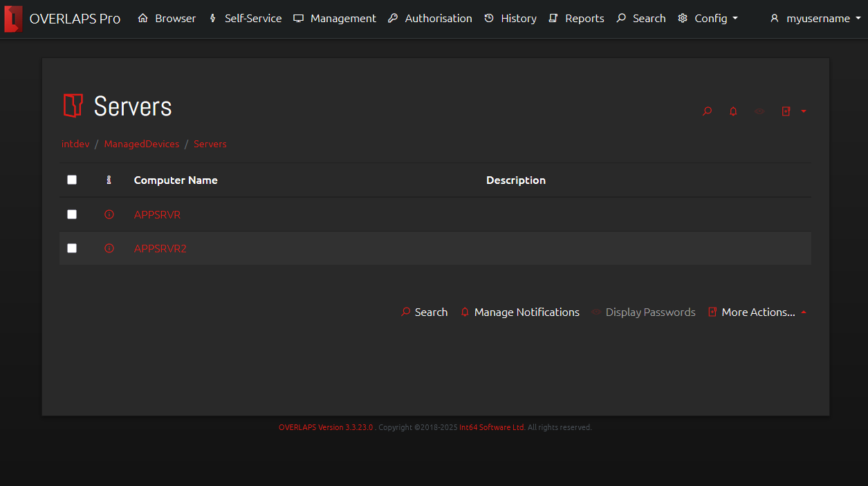Tick the select-all checkbox in table header
This screenshot has width=868, height=486.
[72, 180]
